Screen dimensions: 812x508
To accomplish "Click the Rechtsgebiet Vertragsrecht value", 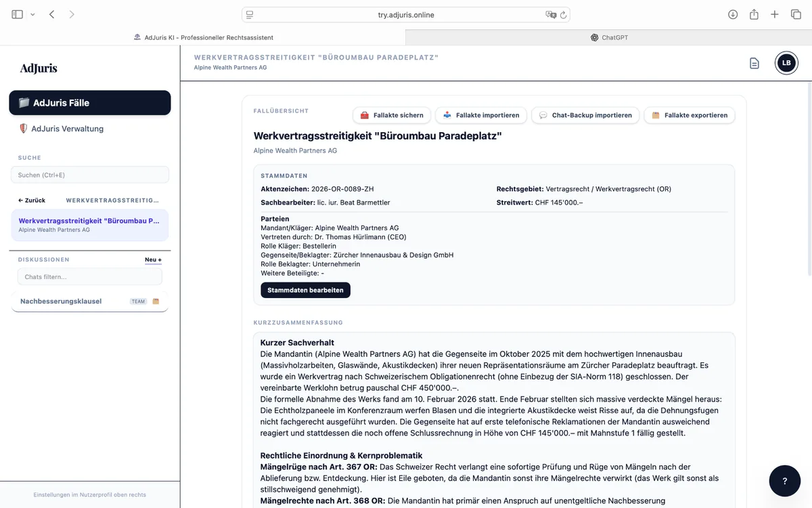I will (608, 189).
